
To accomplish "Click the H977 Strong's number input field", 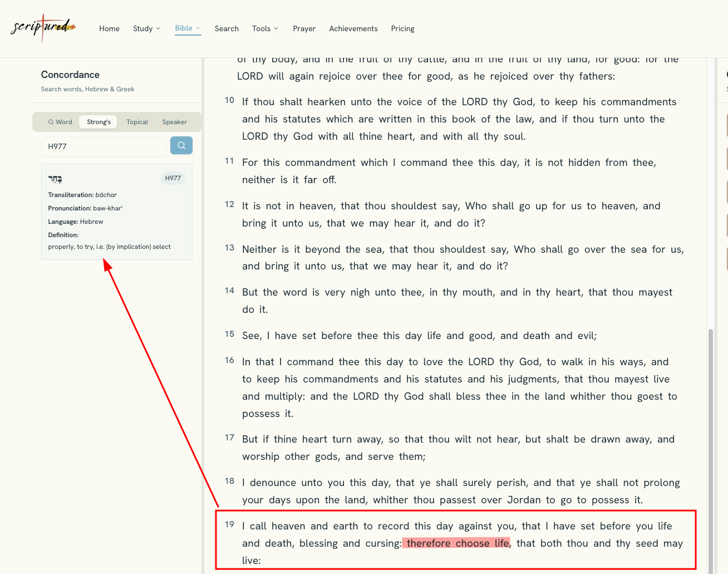I will [104, 146].
